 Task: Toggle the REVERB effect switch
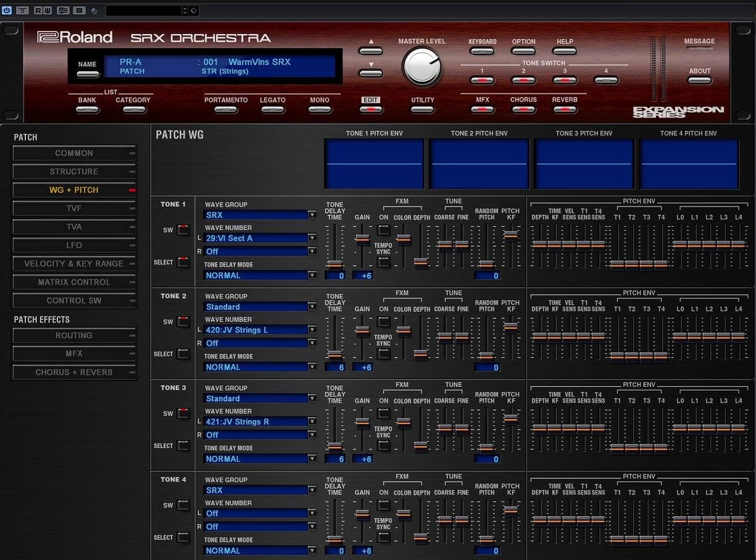(x=565, y=109)
